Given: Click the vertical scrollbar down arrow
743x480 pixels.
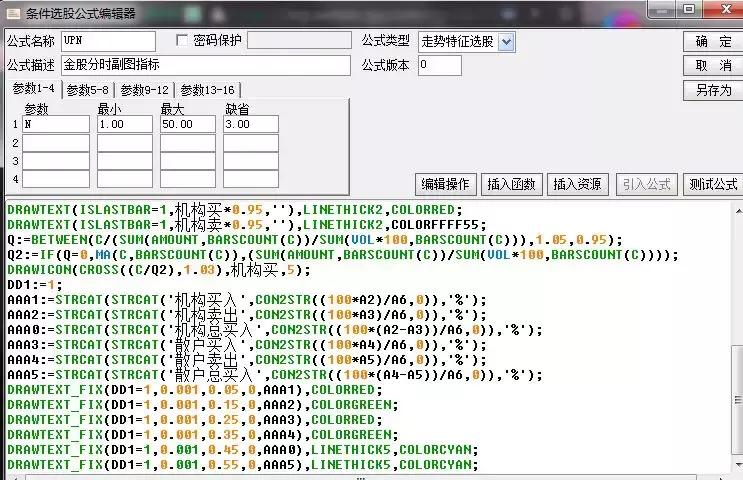Looking at the screenshot, I should [738, 465].
